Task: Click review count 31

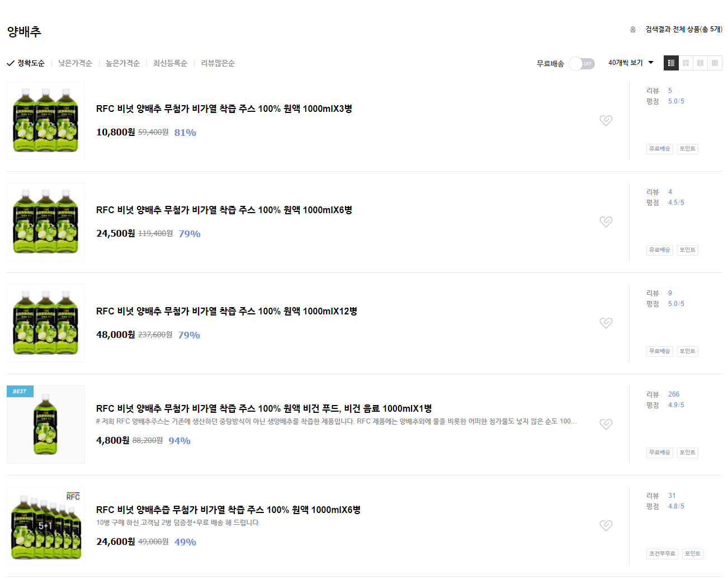Action: pos(672,496)
